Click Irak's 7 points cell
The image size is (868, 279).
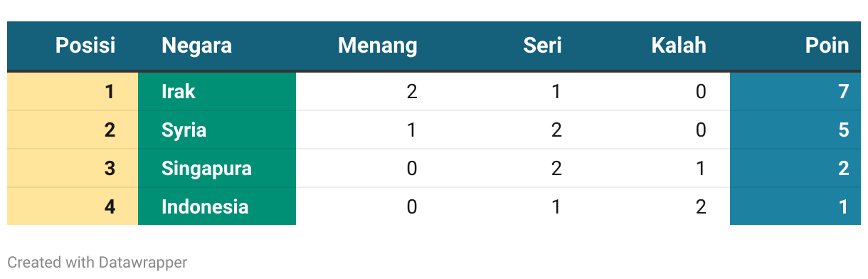pos(795,91)
